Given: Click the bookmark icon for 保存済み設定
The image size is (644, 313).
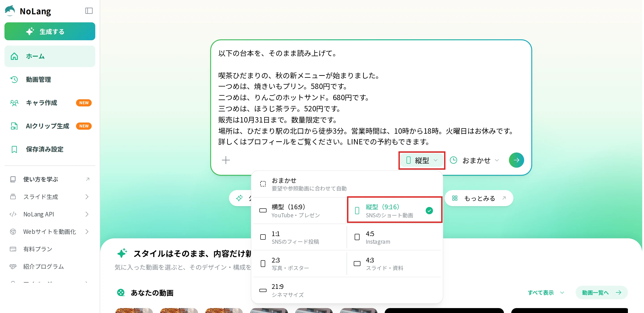Looking at the screenshot, I should click(14, 150).
